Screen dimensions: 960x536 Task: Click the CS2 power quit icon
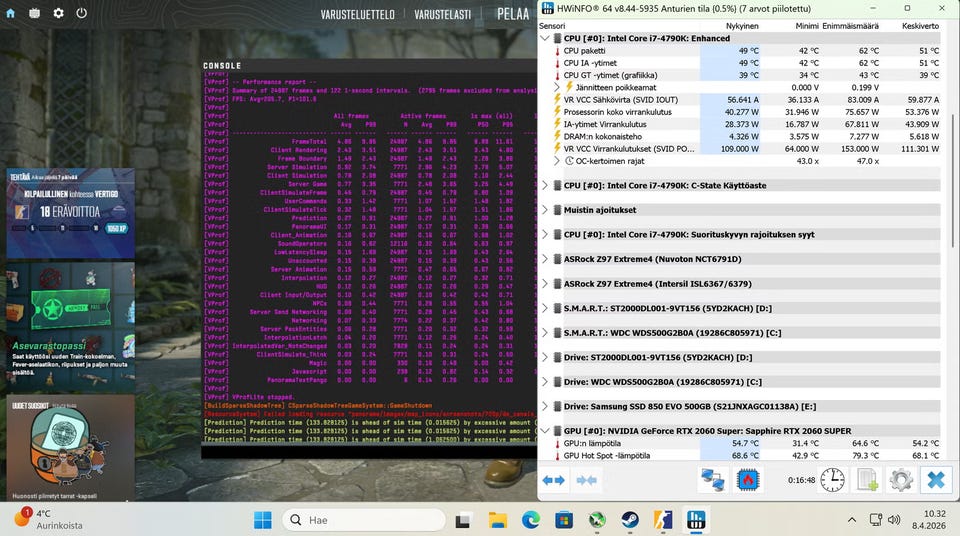point(81,13)
